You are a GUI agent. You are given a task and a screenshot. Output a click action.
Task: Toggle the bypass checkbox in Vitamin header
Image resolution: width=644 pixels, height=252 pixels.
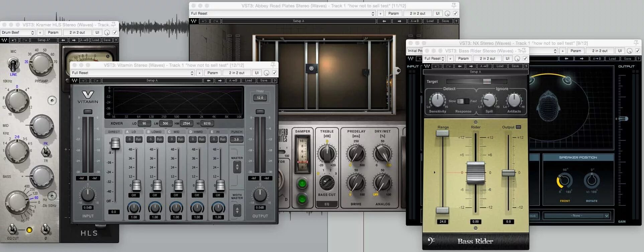(275, 73)
